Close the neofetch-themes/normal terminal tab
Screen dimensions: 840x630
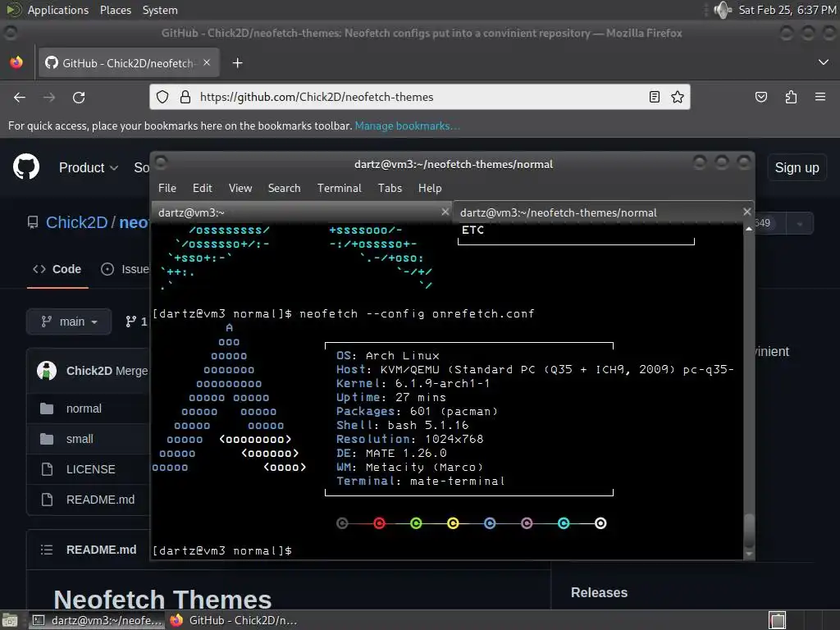tap(746, 212)
